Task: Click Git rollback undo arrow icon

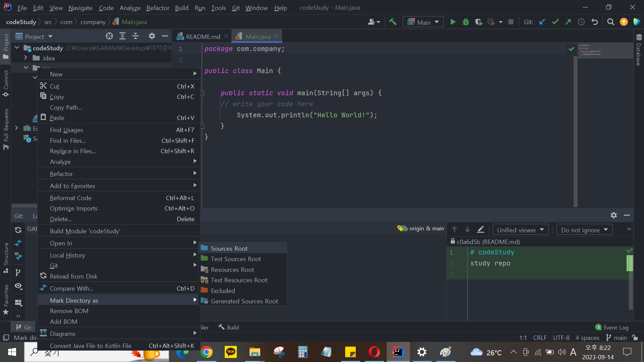Action: (595, 22)
